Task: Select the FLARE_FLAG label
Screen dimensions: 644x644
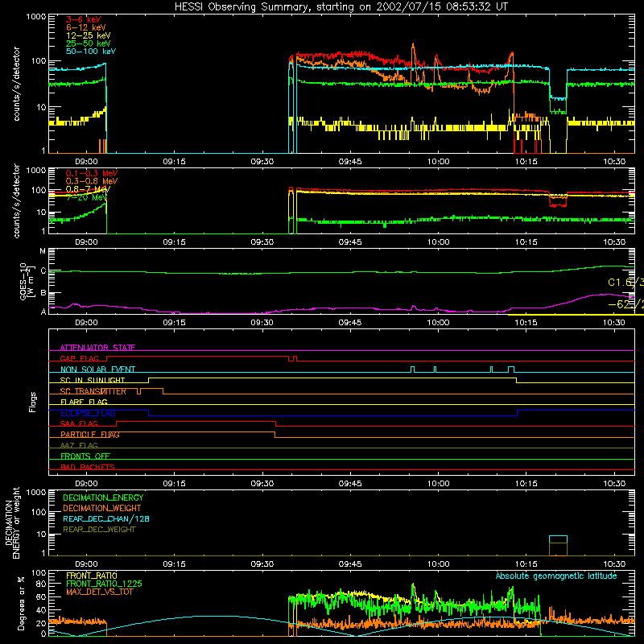Action: click(84, 402)
